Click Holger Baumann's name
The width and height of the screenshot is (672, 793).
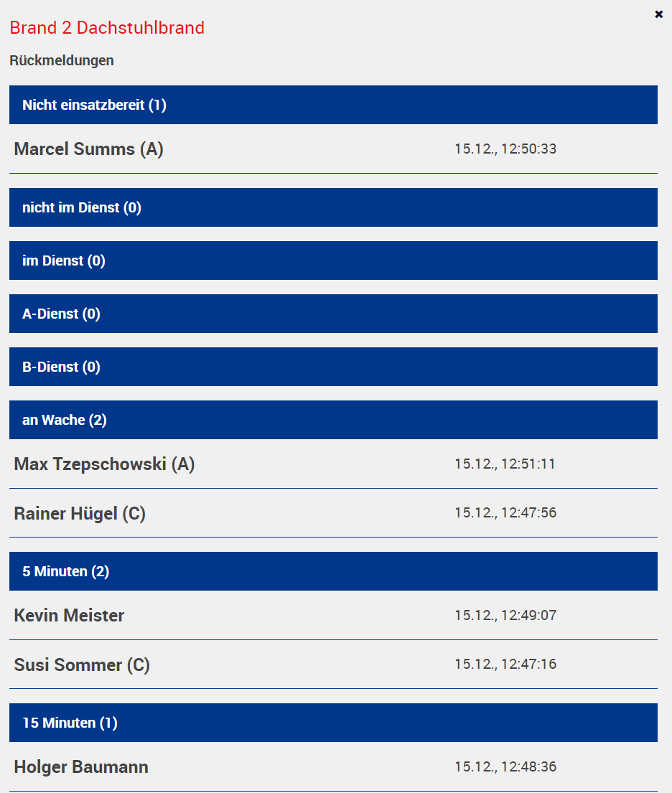(81, 767)
